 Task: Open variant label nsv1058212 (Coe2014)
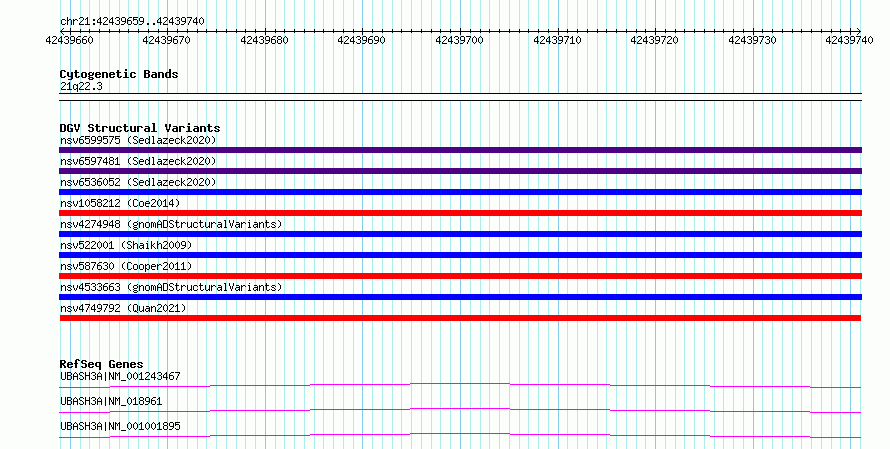click(120, 203)
